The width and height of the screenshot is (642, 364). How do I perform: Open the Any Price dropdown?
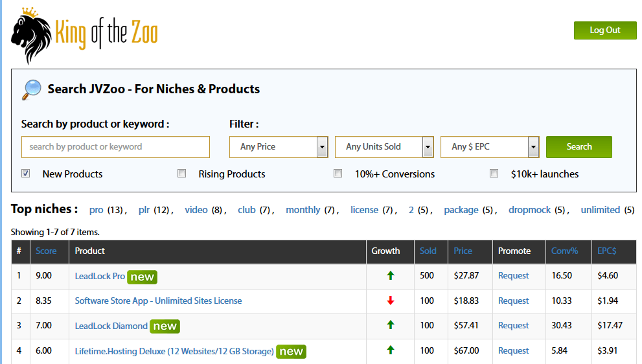point(279,147)
